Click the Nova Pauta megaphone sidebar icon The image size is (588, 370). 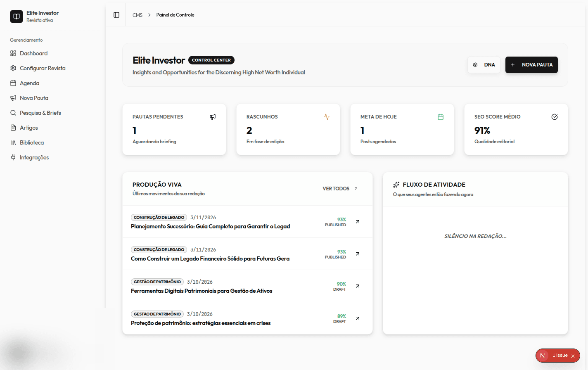click(x=13, y=98)
